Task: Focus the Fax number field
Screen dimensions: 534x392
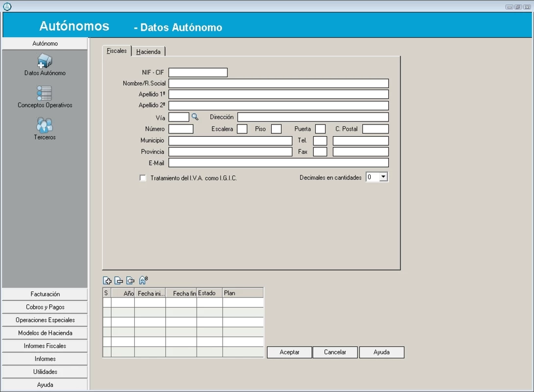Action: click(360, 152)
